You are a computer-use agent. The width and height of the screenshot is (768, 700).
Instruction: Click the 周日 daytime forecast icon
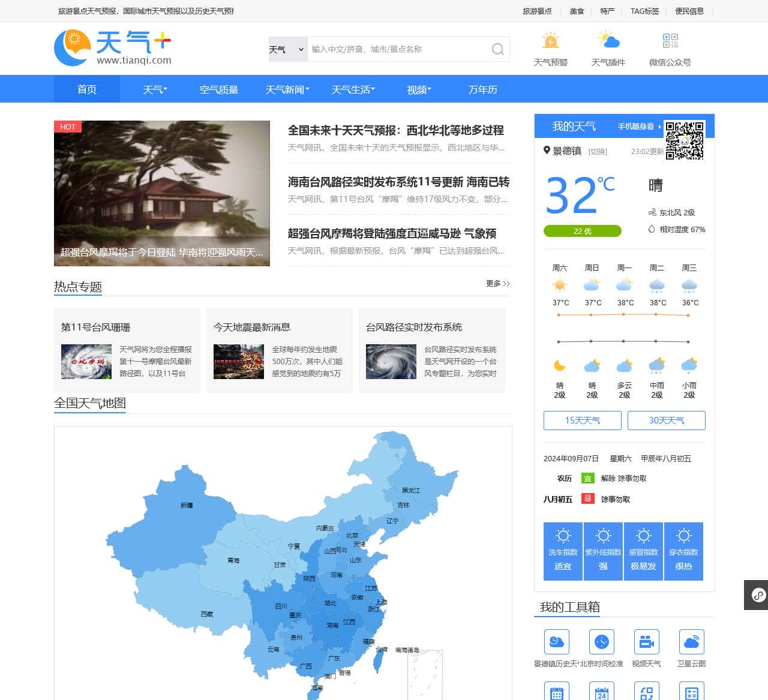pos(592,285)
